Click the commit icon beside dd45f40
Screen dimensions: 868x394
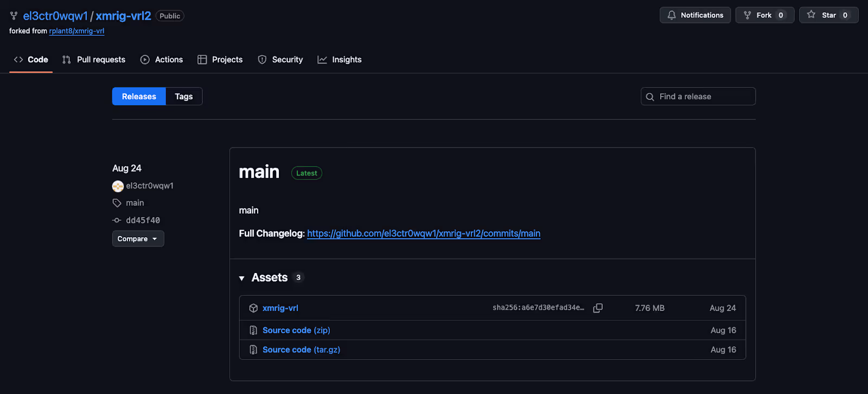(x=117, y=220)
